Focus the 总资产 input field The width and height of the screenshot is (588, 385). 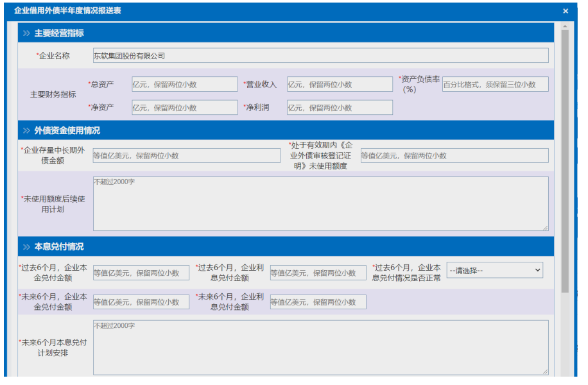(x=176, y=84)
